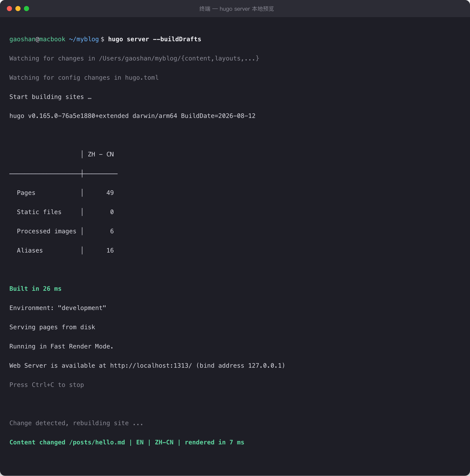Image resolution: width=470 pixels, height=476 pixels.
Task: Click the 'BuildDate=2026-08-12' text
Action: click(218, 116)
